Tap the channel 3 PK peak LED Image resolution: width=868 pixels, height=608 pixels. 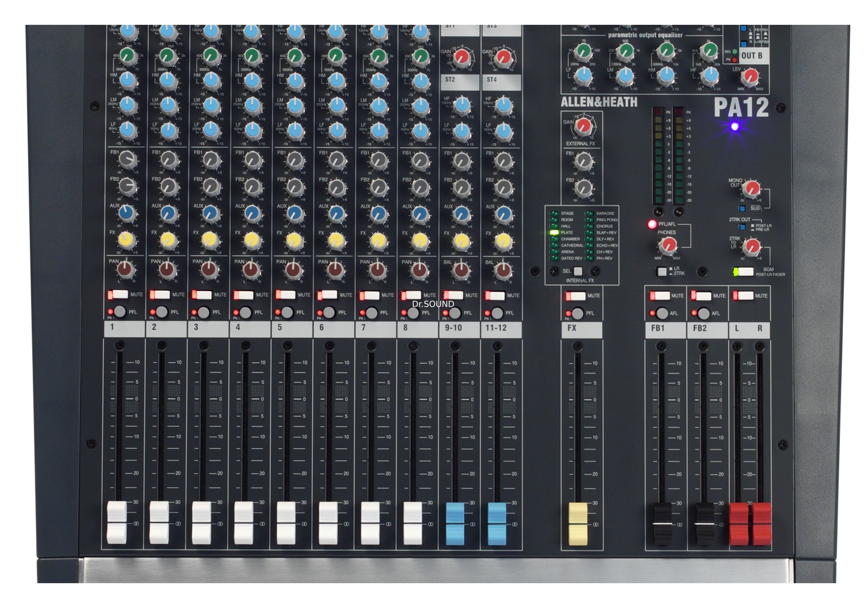pos(194,312)
